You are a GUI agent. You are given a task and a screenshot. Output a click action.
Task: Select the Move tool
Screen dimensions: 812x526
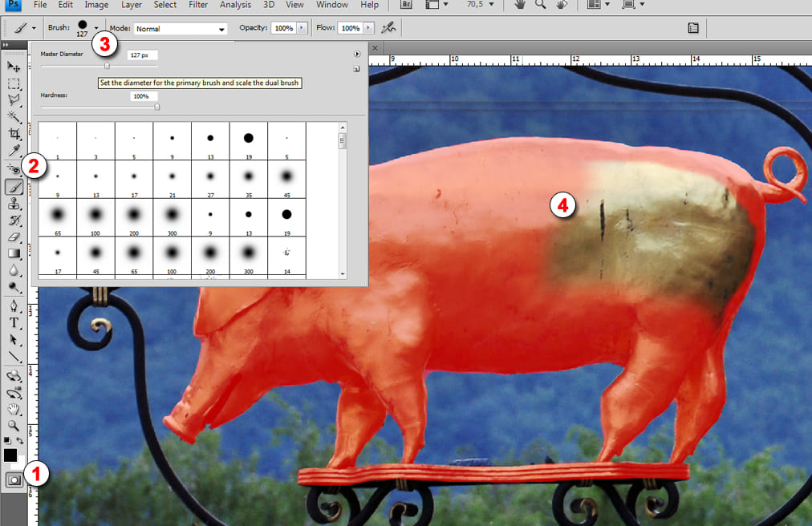tap(14, 67)
